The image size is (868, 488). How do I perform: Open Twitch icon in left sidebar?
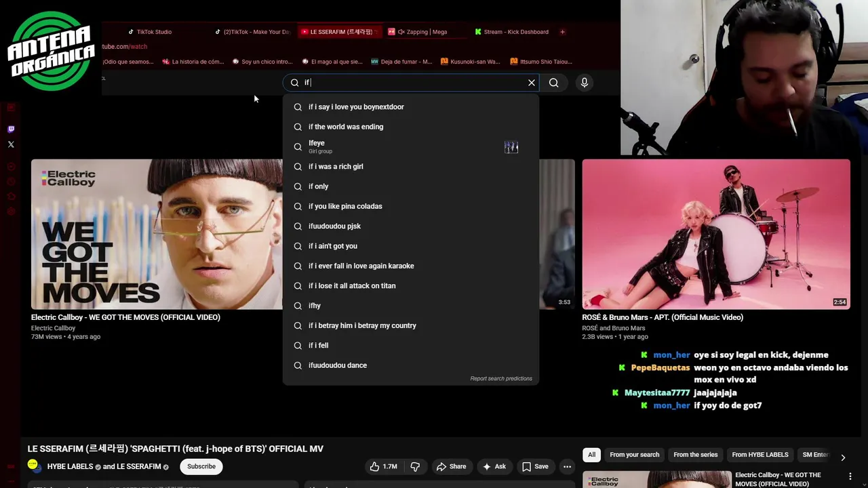(x=11, y=129)
